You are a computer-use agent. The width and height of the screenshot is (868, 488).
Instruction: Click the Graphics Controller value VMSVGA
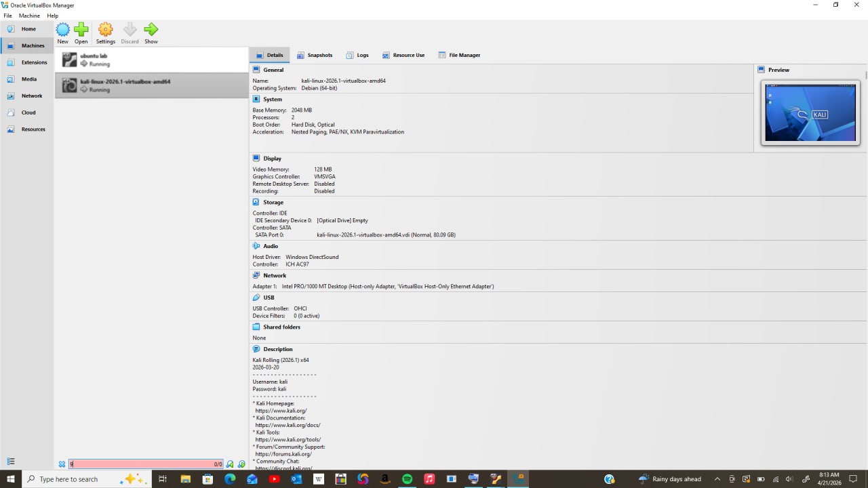(x=325, y=177)
